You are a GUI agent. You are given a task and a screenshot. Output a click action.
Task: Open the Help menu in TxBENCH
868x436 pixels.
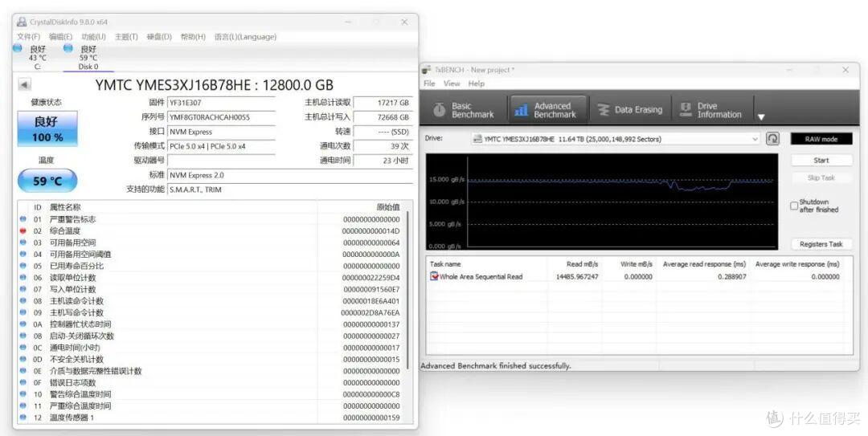pyautogui.click(x=476, y=84)
